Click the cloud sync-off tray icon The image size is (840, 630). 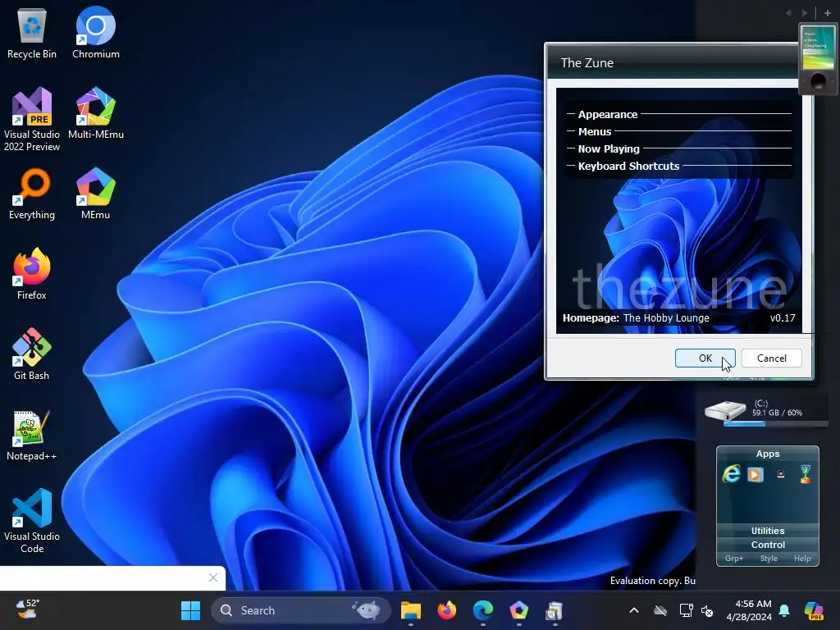point(660,610)
